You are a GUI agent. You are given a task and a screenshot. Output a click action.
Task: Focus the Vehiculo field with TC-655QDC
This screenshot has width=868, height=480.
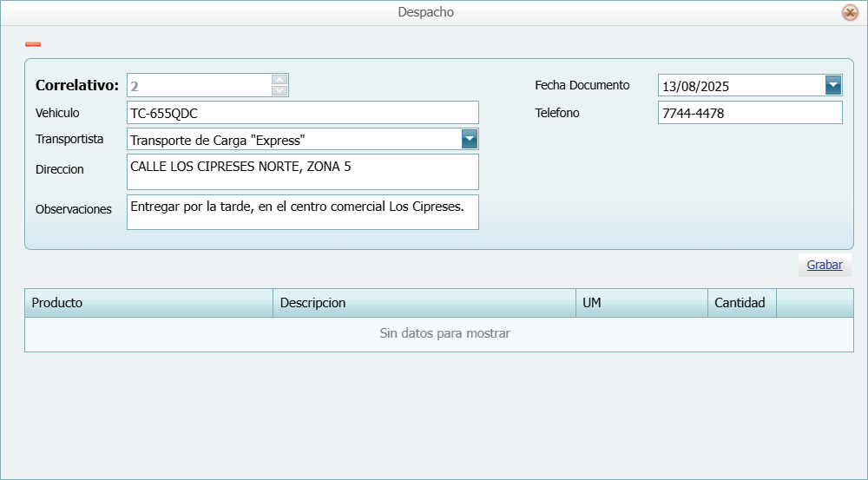click(x=302, y=113)
